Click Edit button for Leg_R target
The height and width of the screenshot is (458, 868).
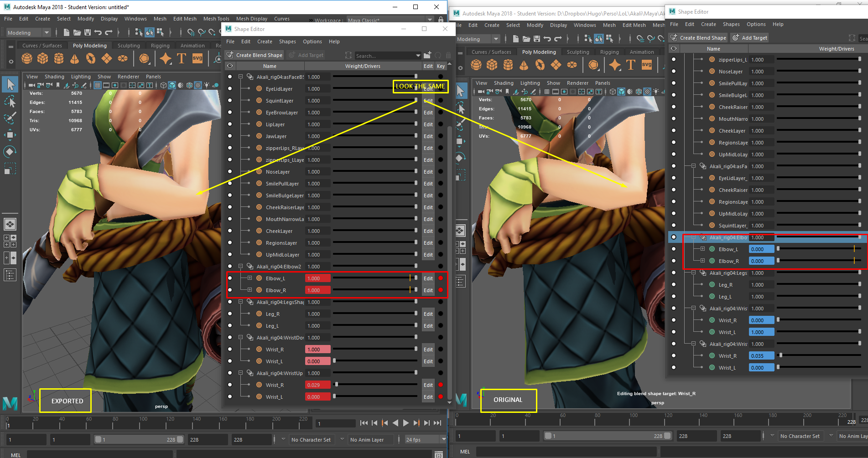[x=428, y=314]
